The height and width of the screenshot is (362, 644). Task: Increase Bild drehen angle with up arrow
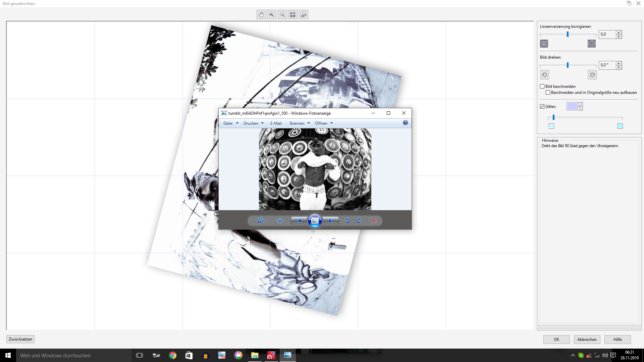click(619, 63)
